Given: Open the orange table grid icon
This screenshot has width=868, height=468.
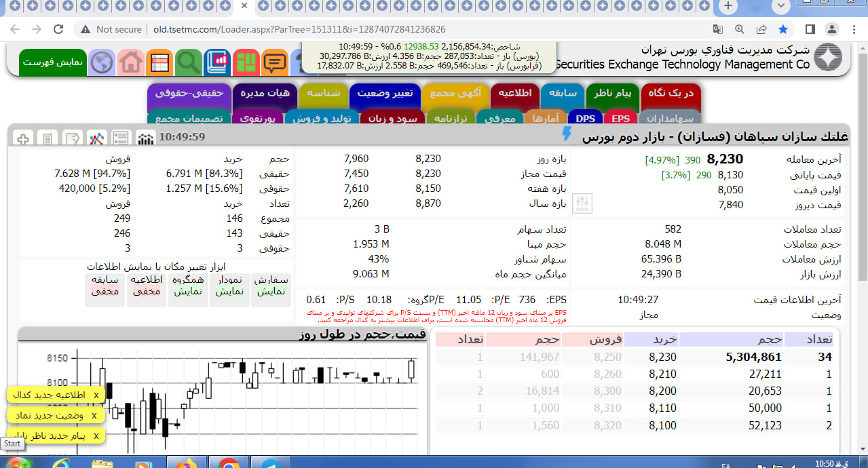Looking at the screenshot, I should 160,62.
